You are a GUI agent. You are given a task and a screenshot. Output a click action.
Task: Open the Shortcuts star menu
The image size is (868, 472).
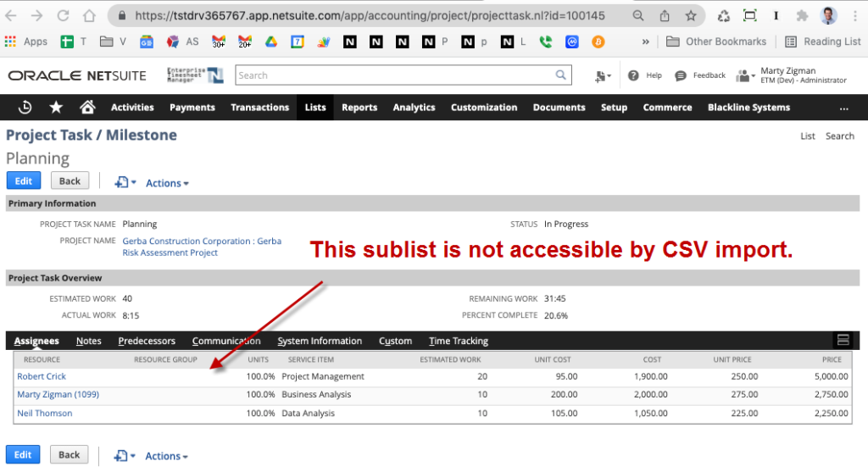pos(56,108)
